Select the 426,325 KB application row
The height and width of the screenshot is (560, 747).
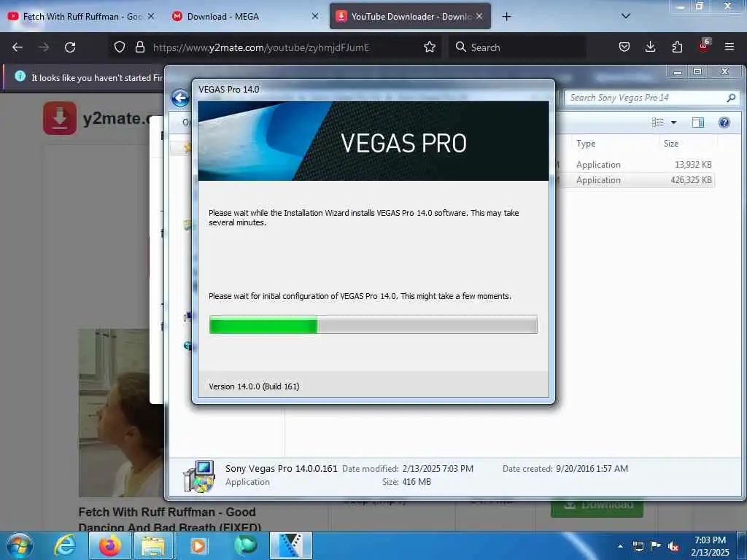636,180
